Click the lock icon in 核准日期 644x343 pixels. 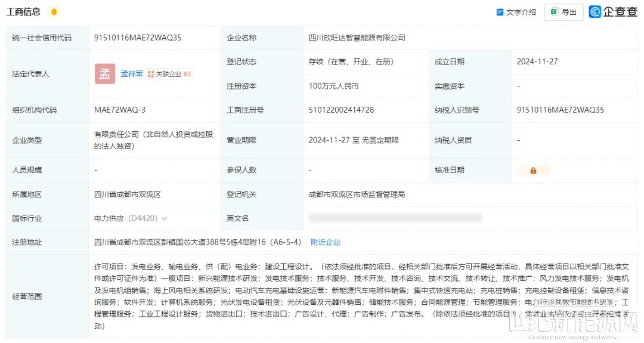point(533,170)
